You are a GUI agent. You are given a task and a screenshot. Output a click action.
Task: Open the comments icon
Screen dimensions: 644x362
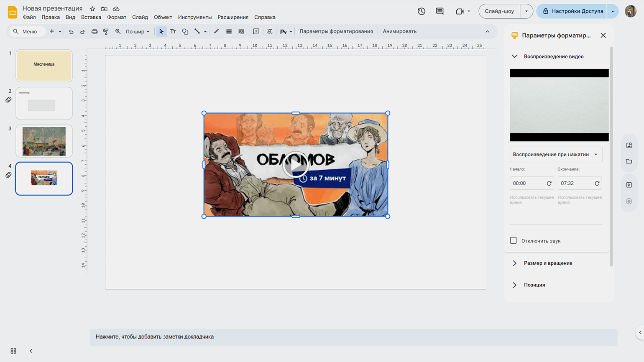coord(440,11)
